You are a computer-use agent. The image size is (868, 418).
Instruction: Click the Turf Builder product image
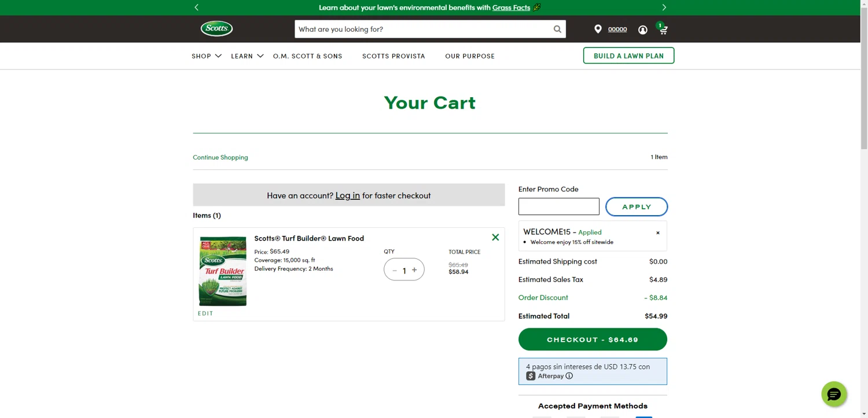coord(223,271)
